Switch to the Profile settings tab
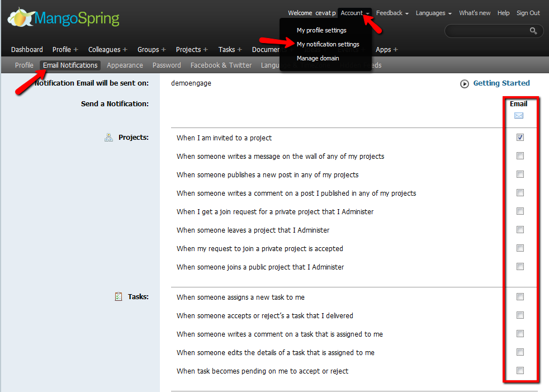The image size is (549, 392). pyautogui.click(x=24, y=65)
